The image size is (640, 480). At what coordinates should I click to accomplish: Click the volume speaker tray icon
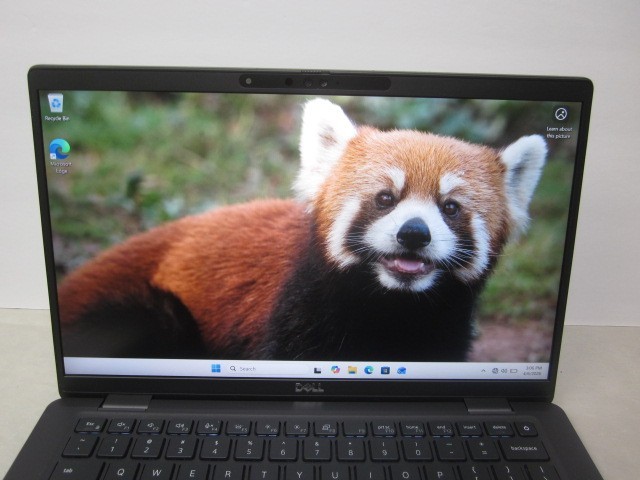(x=504, y=371)
